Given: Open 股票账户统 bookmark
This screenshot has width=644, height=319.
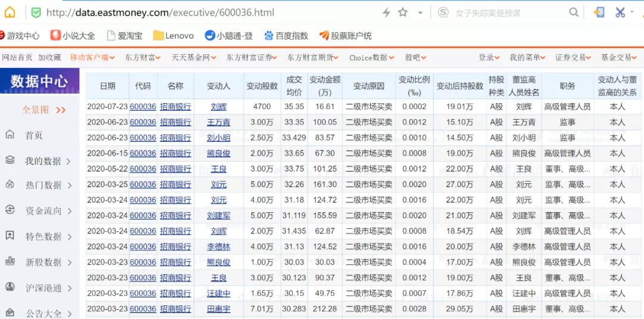Looking at the screenshot, I should (345, 36).
